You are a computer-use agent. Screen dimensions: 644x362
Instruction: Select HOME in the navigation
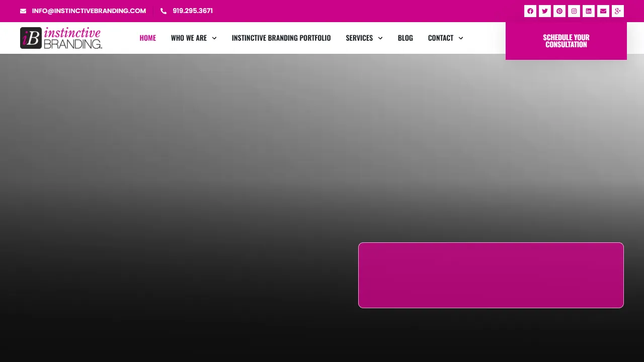pos(147,38)
